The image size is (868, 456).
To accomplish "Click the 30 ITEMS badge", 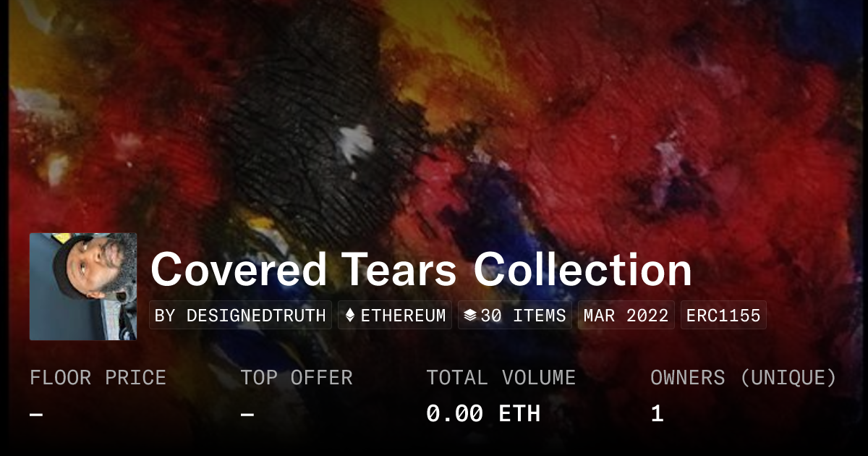I will (515, 316).
